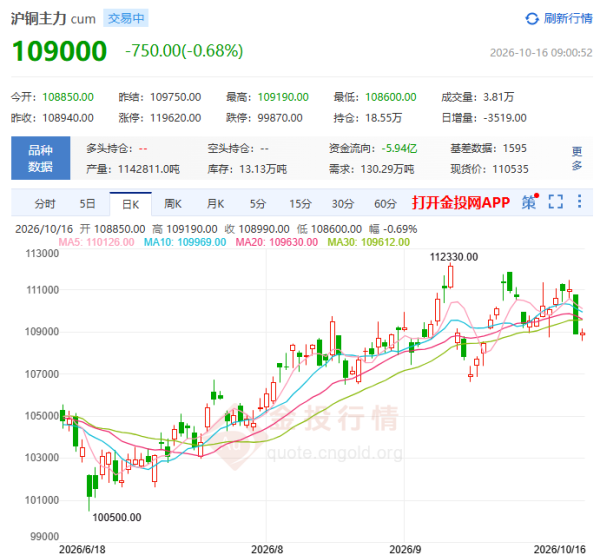This screenshot has width=600, height=555.
Task: Expand 更多 more data on the right
Action: (577, 158)
